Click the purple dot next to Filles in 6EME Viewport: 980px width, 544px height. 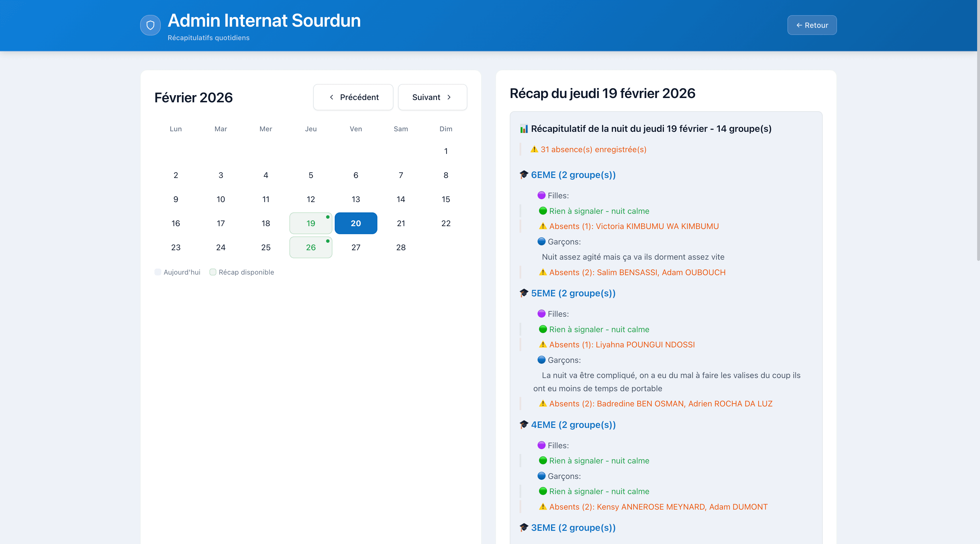541,195
